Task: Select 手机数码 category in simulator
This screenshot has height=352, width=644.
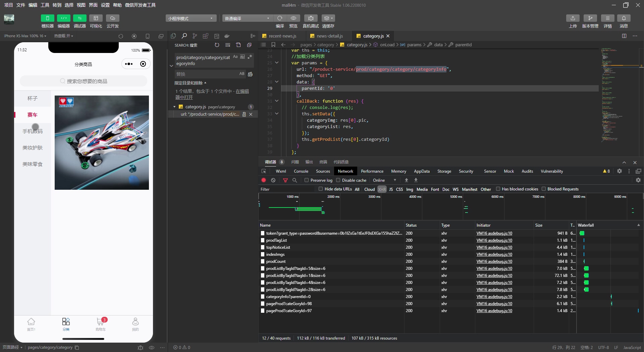Action: (33, 131)
